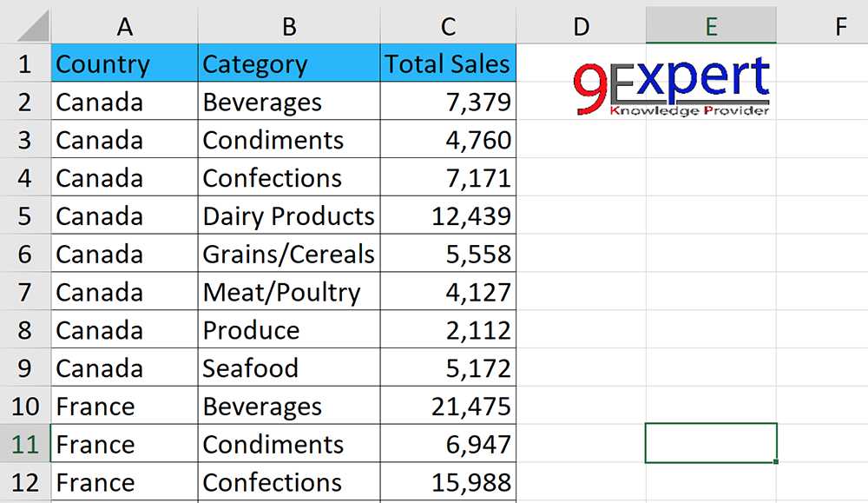Click the 9Expert logo image
Image resolution: width=868 pixels, height=503 pixels.
[673, 87]
